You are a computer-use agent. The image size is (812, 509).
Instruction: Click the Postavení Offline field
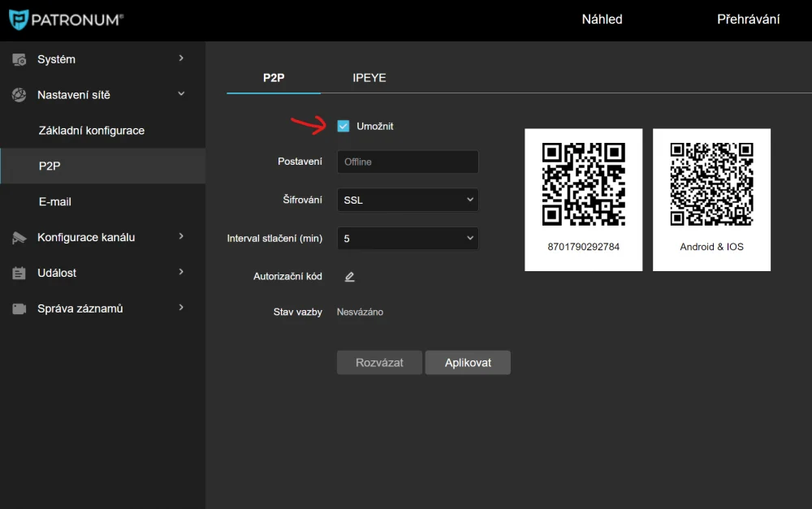point(408,162)
